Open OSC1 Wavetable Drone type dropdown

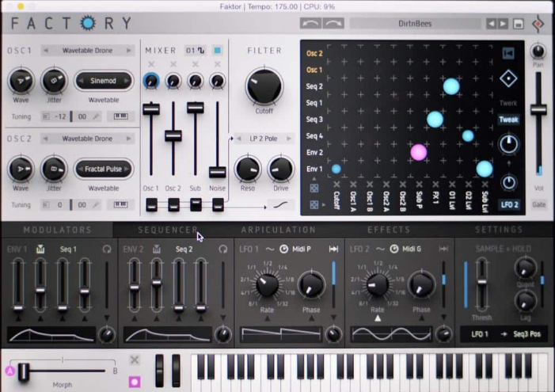(87, 50)
